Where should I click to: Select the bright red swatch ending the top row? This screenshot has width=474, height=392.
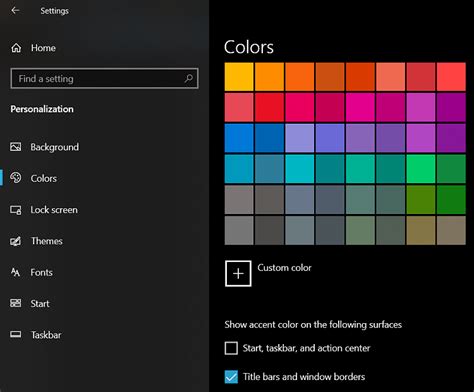pyautogui.click(x=451, y=77)
